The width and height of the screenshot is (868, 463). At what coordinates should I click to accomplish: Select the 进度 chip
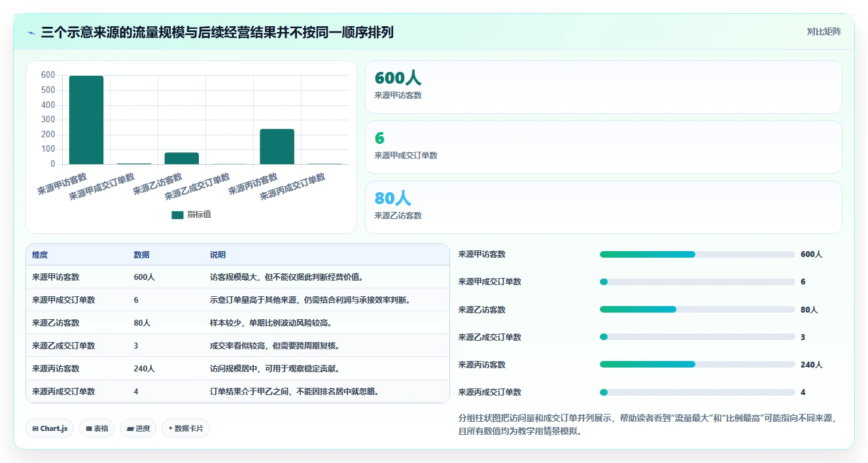tap(138, 428)
